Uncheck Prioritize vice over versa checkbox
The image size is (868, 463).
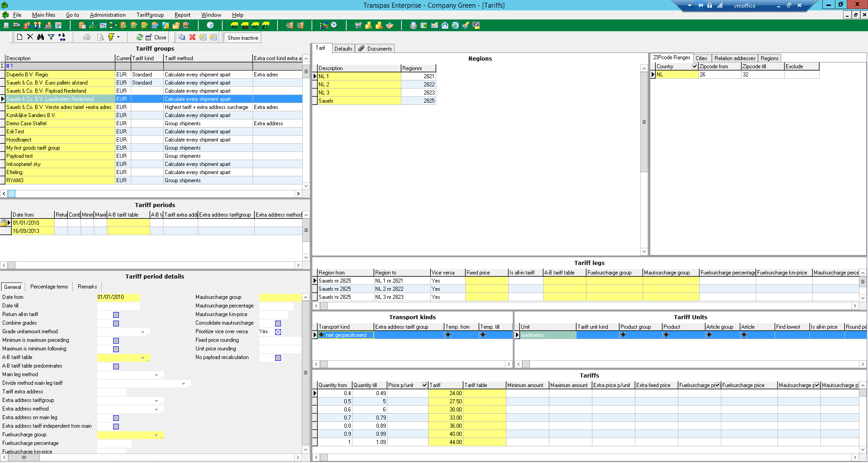[x=278, y=332]
